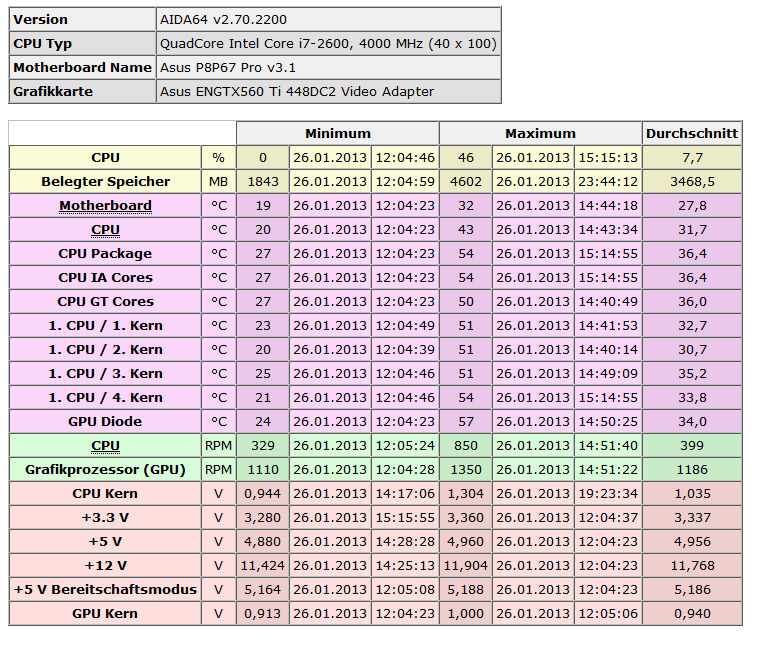The width and height of the screenshot is (776, 650).
Task: Open the underlined Motherboard temperature link
Action: (x=105, y=205)
